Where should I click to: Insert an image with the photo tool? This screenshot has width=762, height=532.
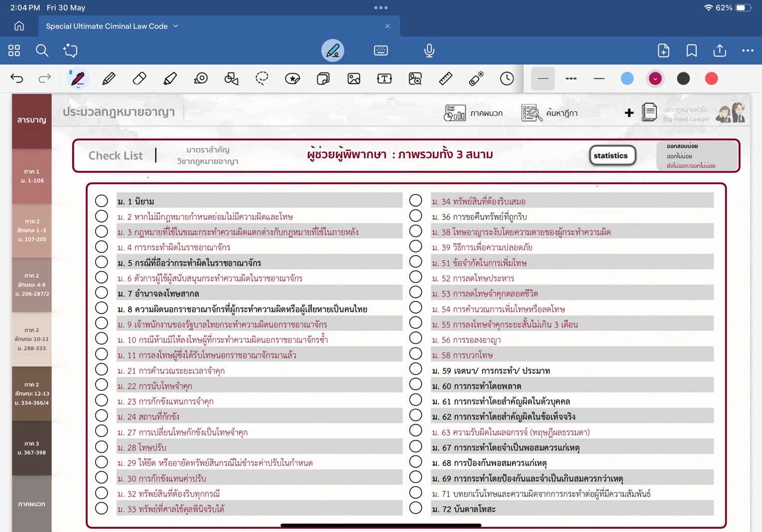[x=354, y=78]
